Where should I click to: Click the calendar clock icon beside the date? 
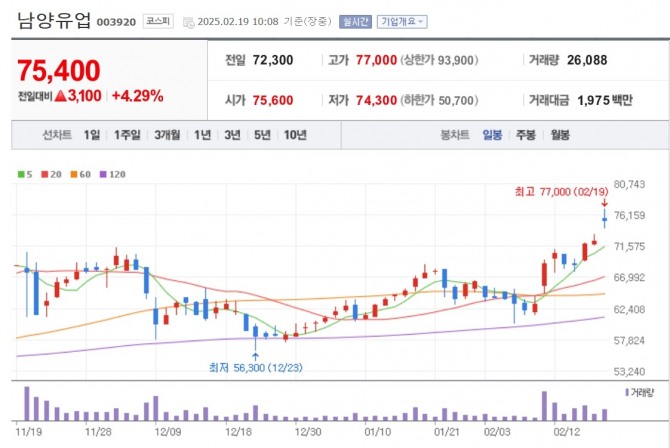[x=188, y=22]
